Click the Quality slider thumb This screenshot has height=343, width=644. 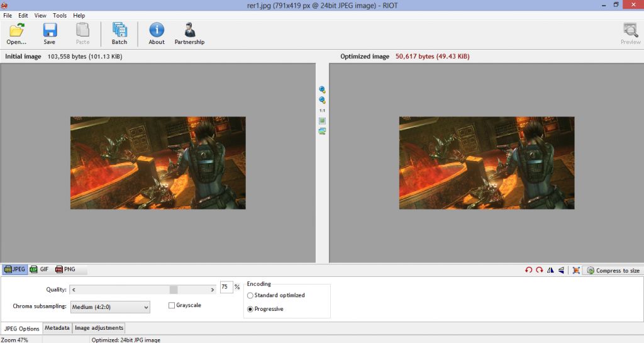[174, 290]
